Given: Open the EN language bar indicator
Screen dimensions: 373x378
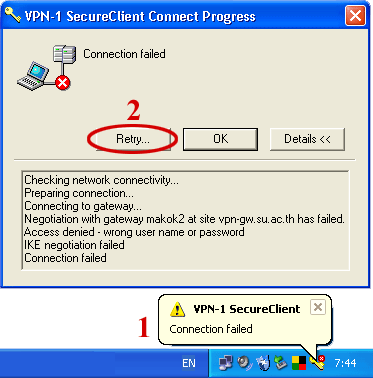Looking at the screenshot, I should (x=189, y=363).
